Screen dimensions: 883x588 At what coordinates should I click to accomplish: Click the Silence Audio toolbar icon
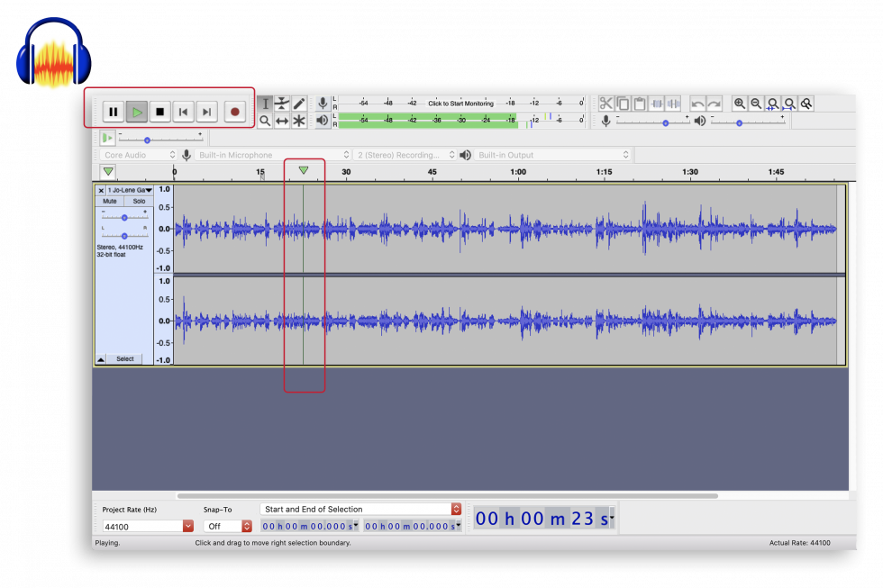point(674,103)
